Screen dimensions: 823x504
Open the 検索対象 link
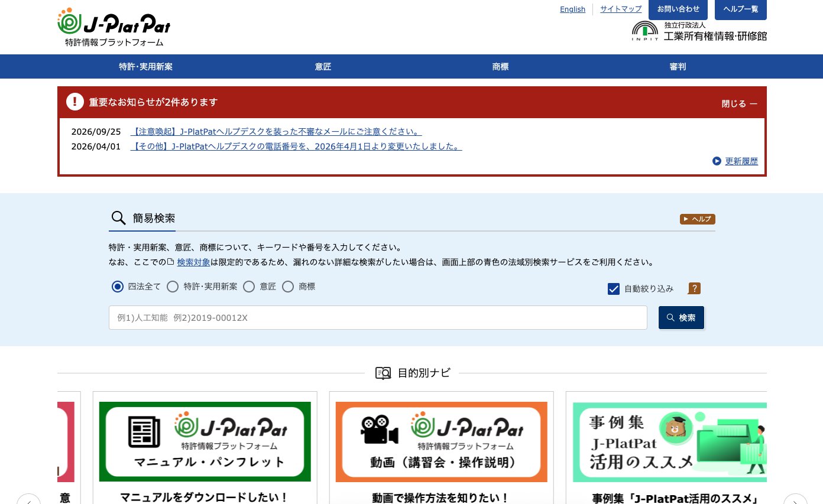193,262
